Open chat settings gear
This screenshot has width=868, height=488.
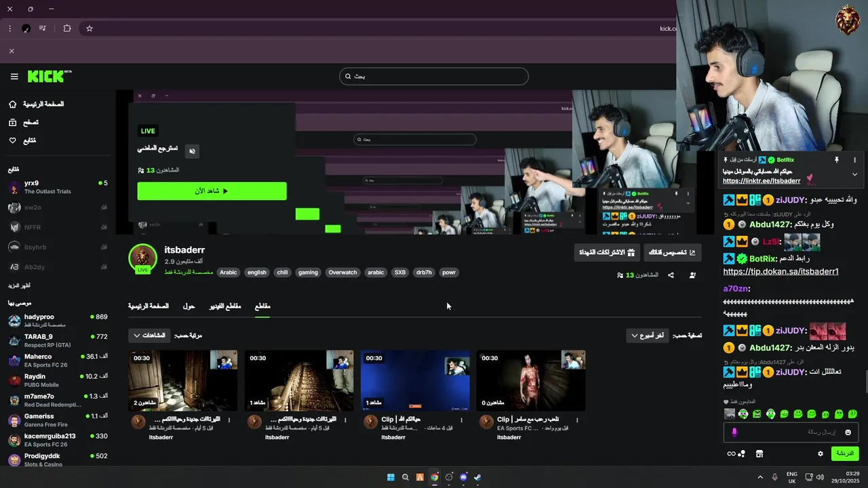820,453
